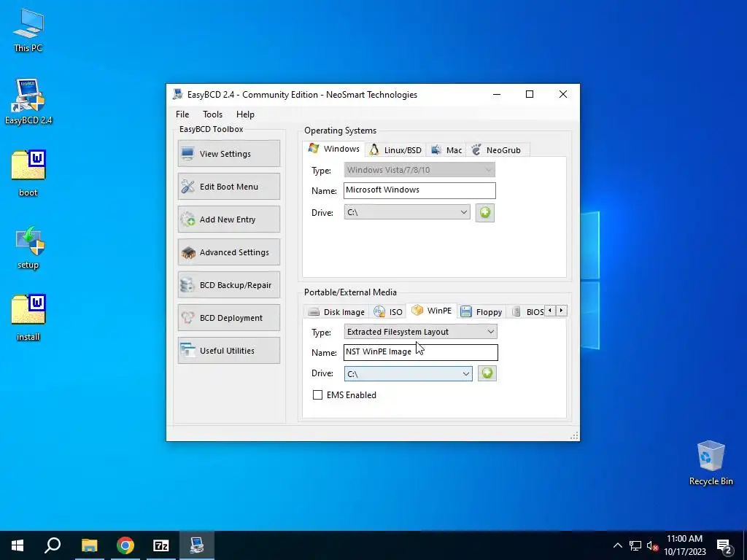Select the boot folder on desktop
Screen dimensions: 747x560
click(x=28, y=173)
